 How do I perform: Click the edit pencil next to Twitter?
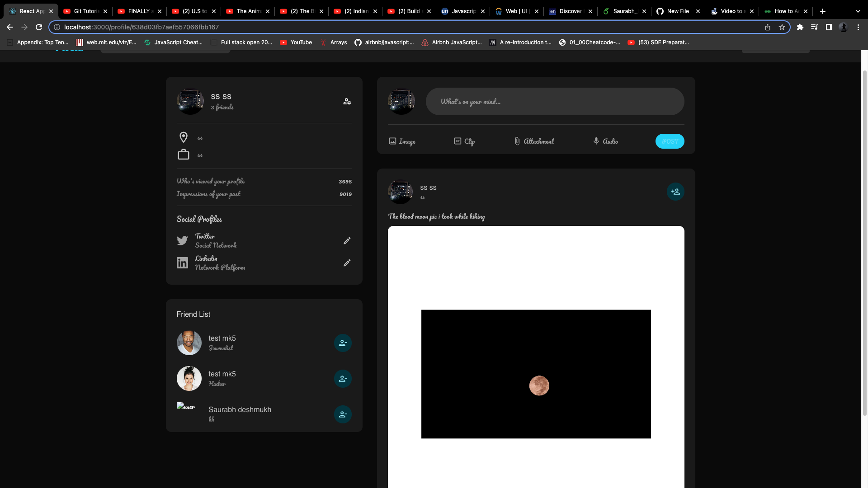347,241
